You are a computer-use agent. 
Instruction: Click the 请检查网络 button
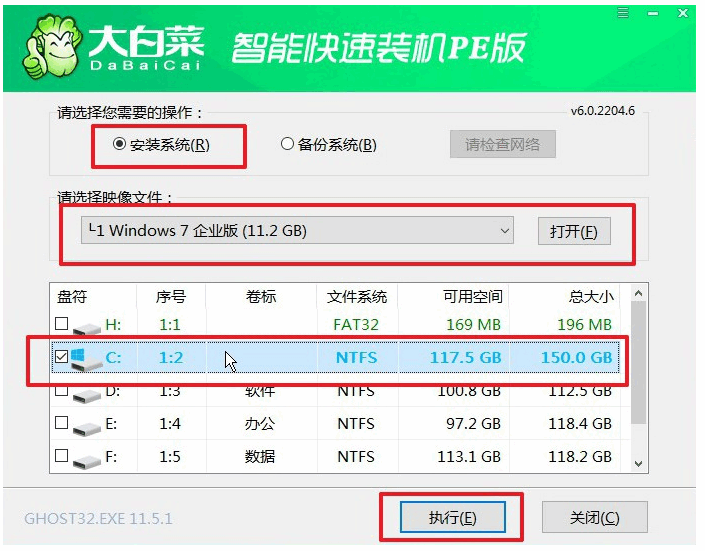[503, 144]
